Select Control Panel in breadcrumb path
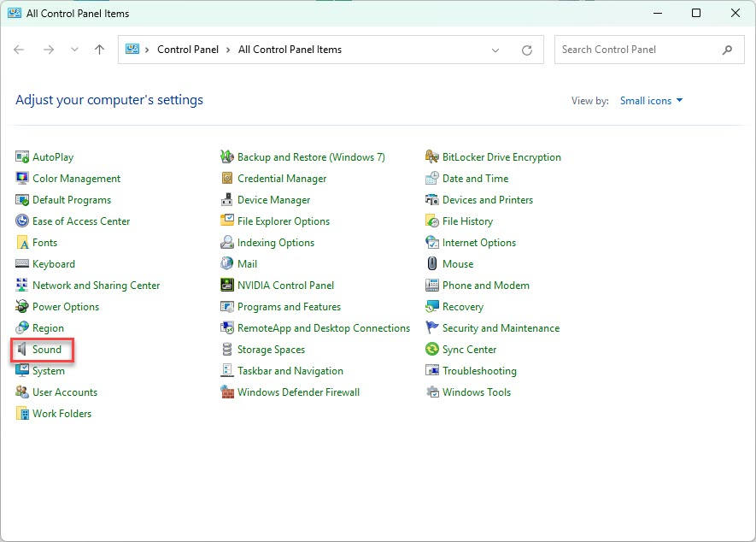Viewport: 756px width, 542px height. tap(188, 50)
